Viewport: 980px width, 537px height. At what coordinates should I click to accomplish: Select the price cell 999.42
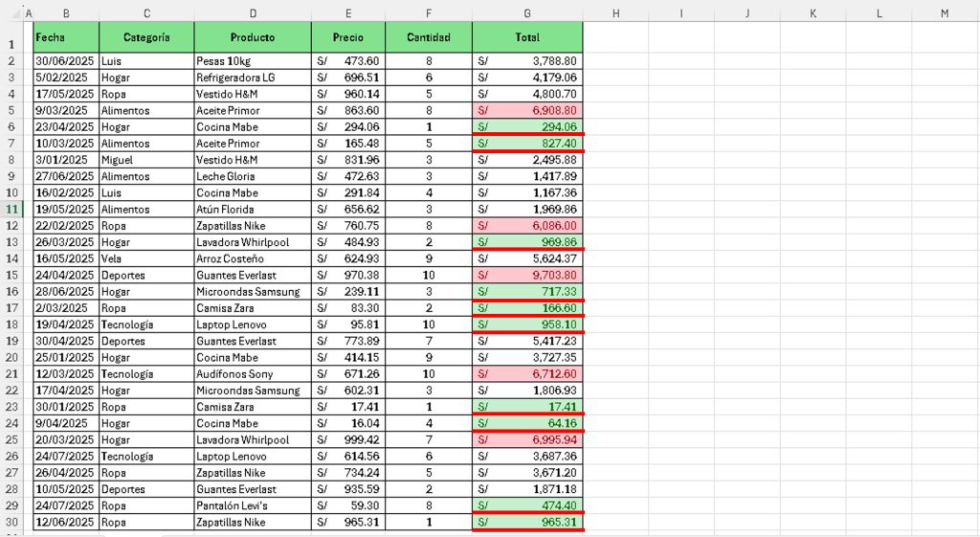(x=348, y=439)
